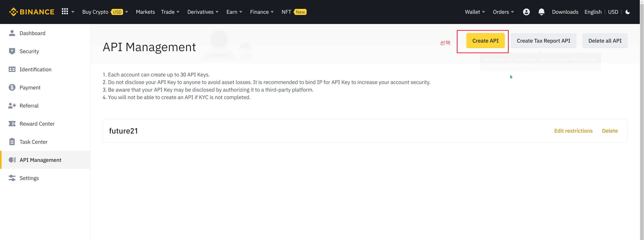Select Task Center in the sidebar
Image resolution: width=644 pixels, height=240 pixels.
pyautogui.click(x=34, y=142)
